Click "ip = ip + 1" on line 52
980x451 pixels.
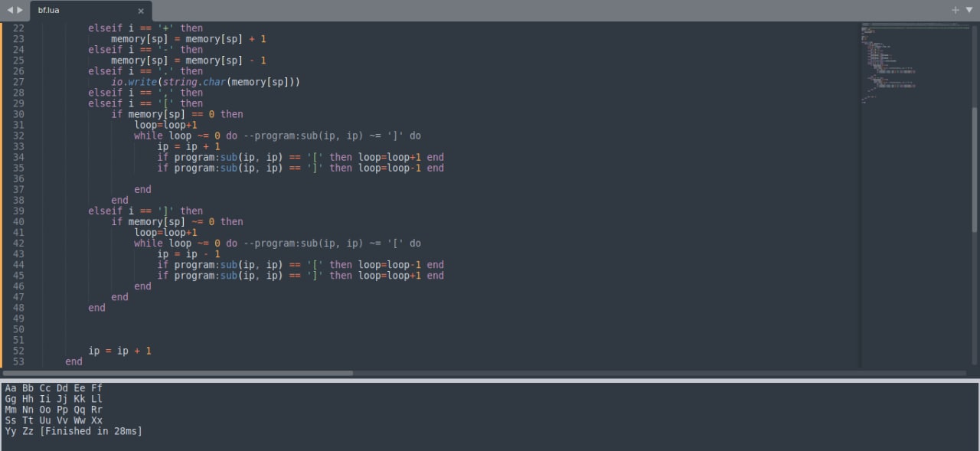point(119,351)
